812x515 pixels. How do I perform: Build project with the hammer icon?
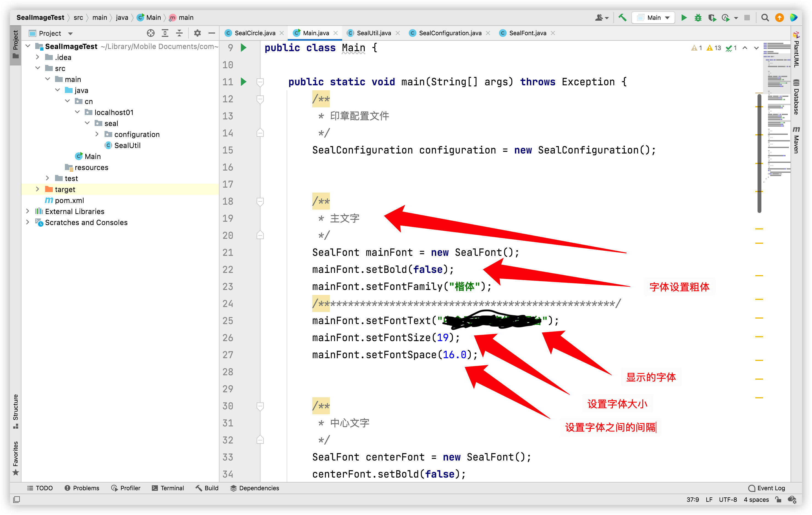pos(622,18)
